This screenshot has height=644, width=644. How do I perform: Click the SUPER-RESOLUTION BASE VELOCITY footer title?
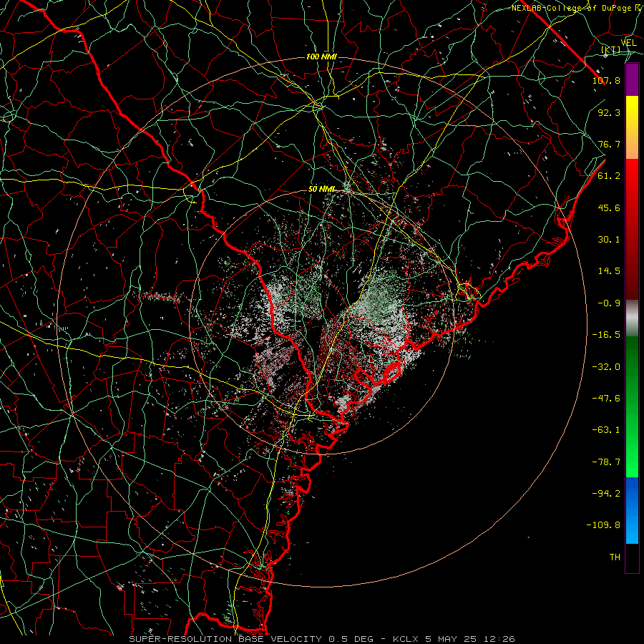coord(227,639)
